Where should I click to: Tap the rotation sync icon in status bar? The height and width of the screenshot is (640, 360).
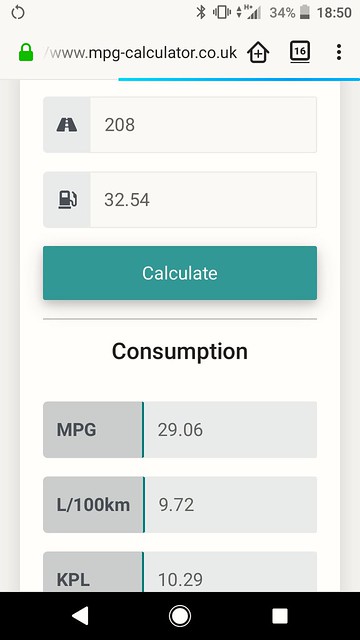[18, 13]
